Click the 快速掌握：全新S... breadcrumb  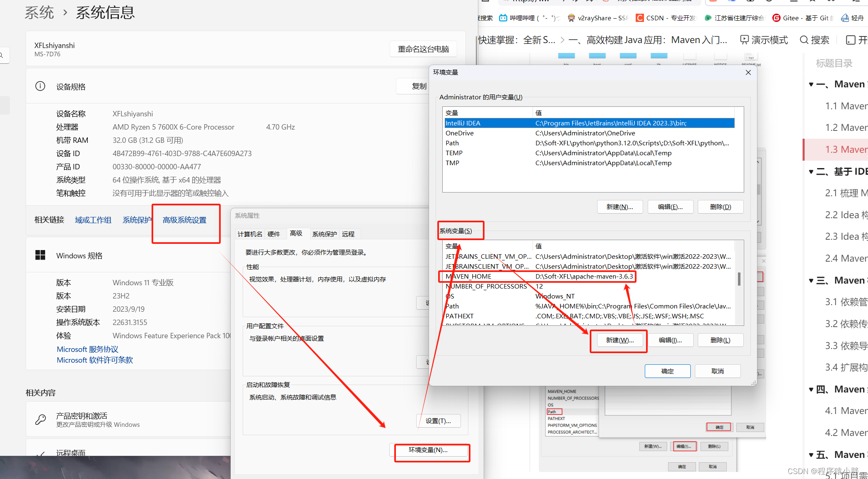517,40
